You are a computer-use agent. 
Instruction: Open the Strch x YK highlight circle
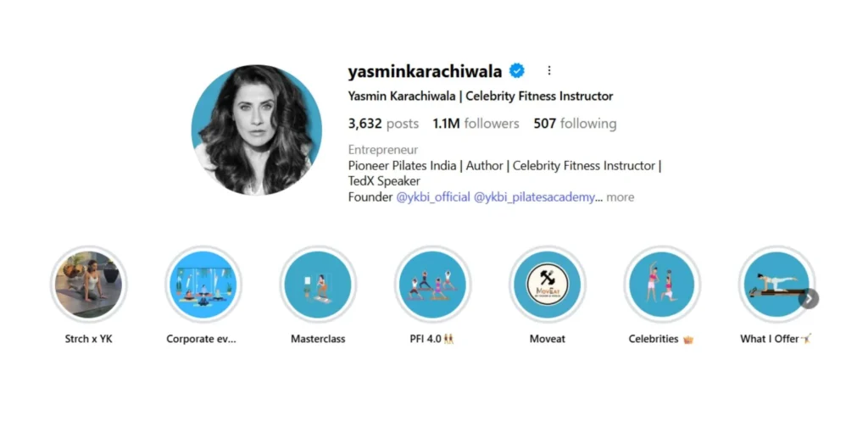coord(88,285)
